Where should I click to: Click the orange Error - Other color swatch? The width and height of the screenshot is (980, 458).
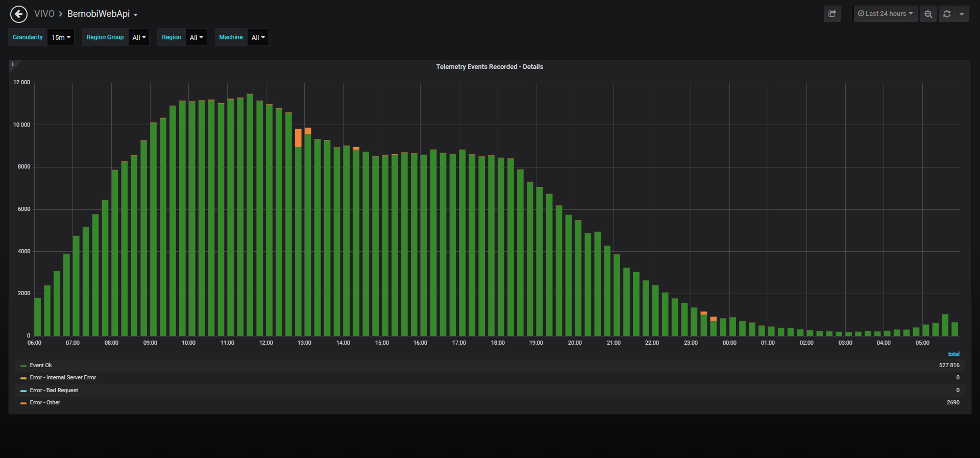click(x=23, y=403)
